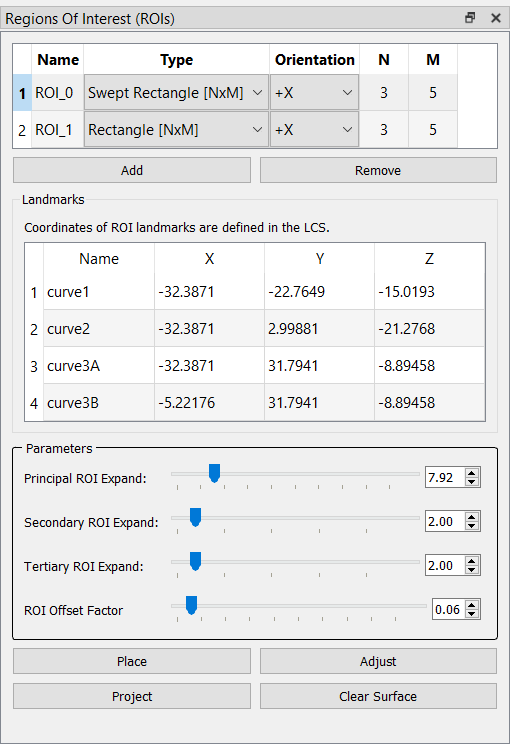The image size is (510, 744).
Task: Click the Principal ROI Expand slider handle
Action: click(x=214, y=474)
